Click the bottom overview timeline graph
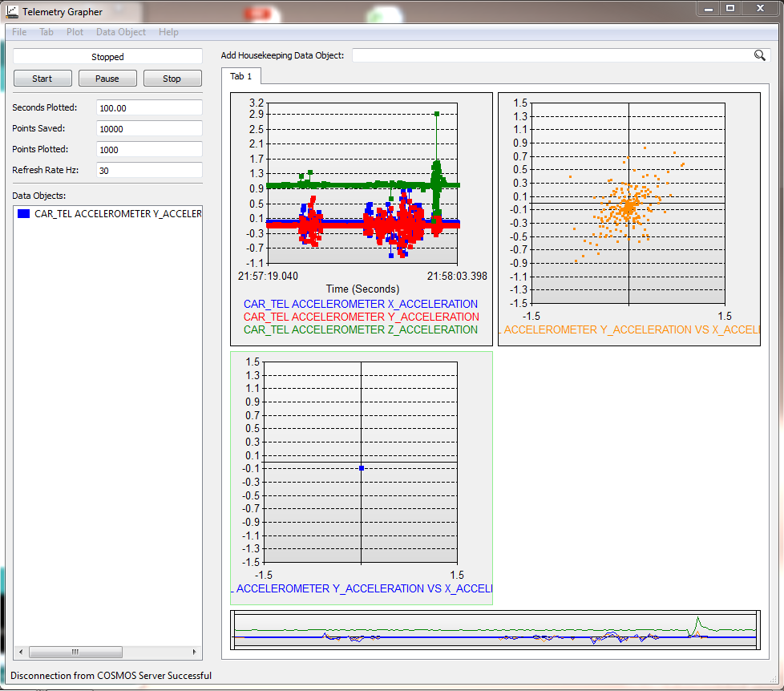Viewport: 784px width, 691px height. click(495, 630)
